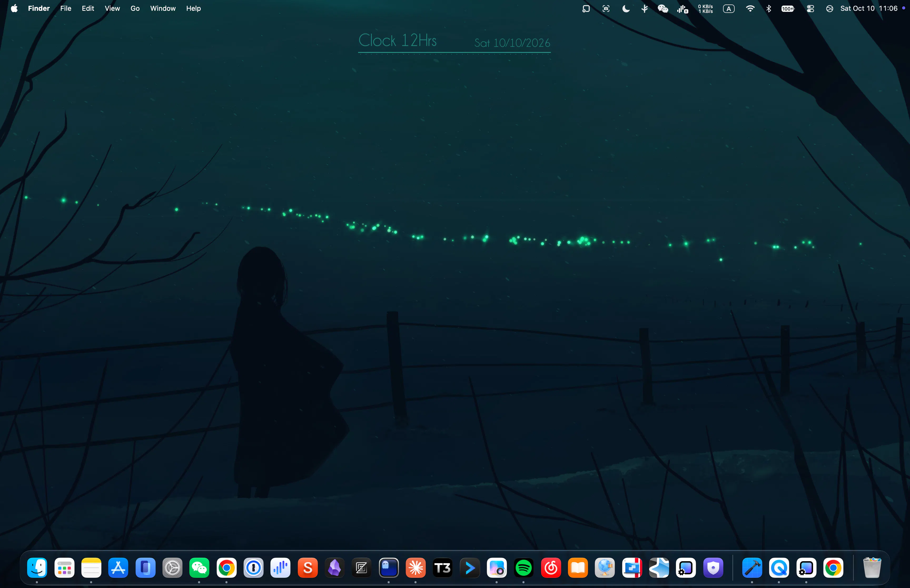The image size is (910, 588).
Task: Open 1Password from the Dock
Action: [x=254, y=568]
